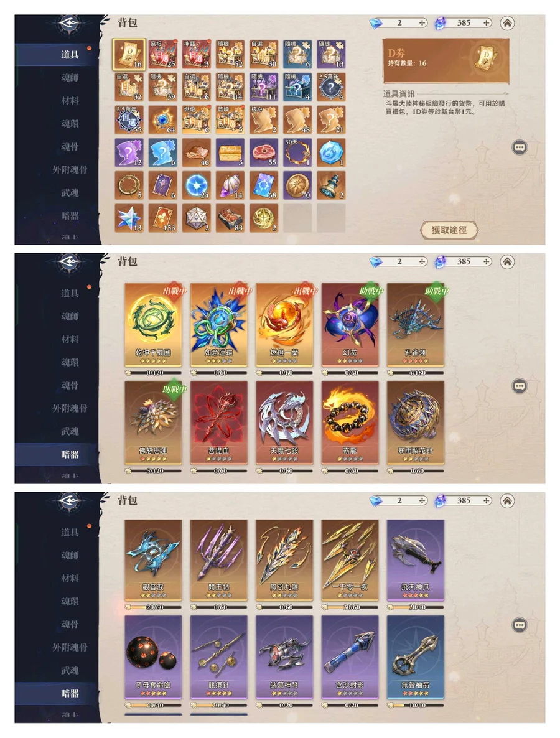The image size is (560, 738).
Task: Open the 暴雨梨花針 weapon card
Action: pos(415,423)
